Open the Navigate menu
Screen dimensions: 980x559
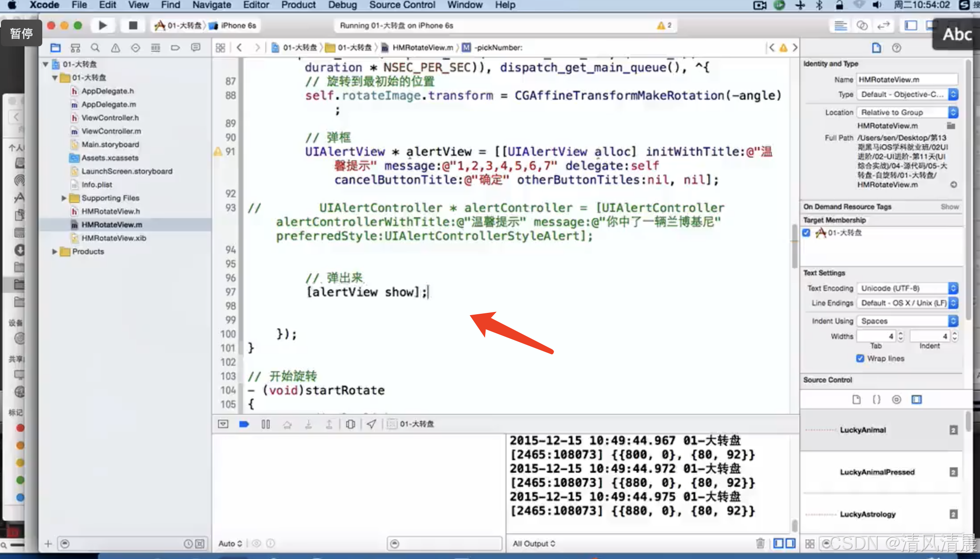pyautogui.click(x=211, y=5)
